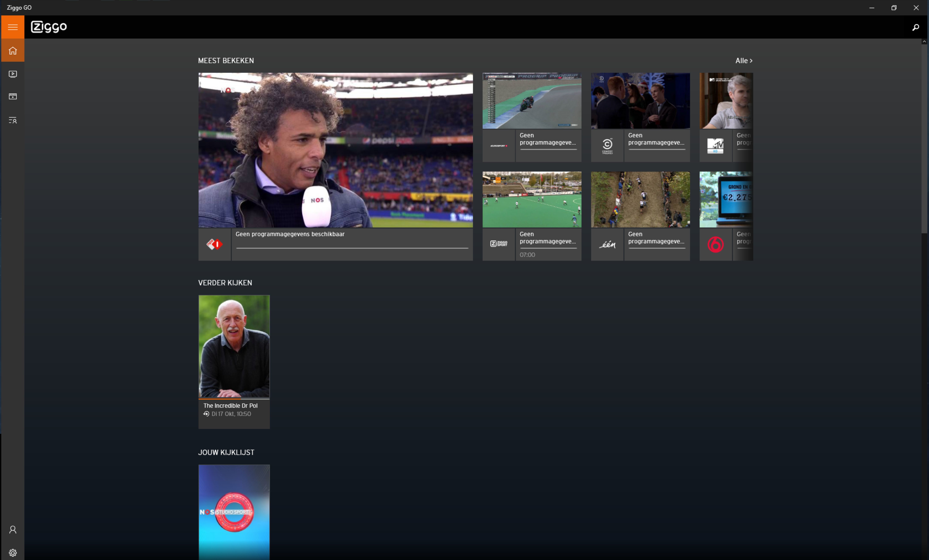Click progress bar on Eurosport card
This screenshot has height=560, width=929.
pos(548,149)
